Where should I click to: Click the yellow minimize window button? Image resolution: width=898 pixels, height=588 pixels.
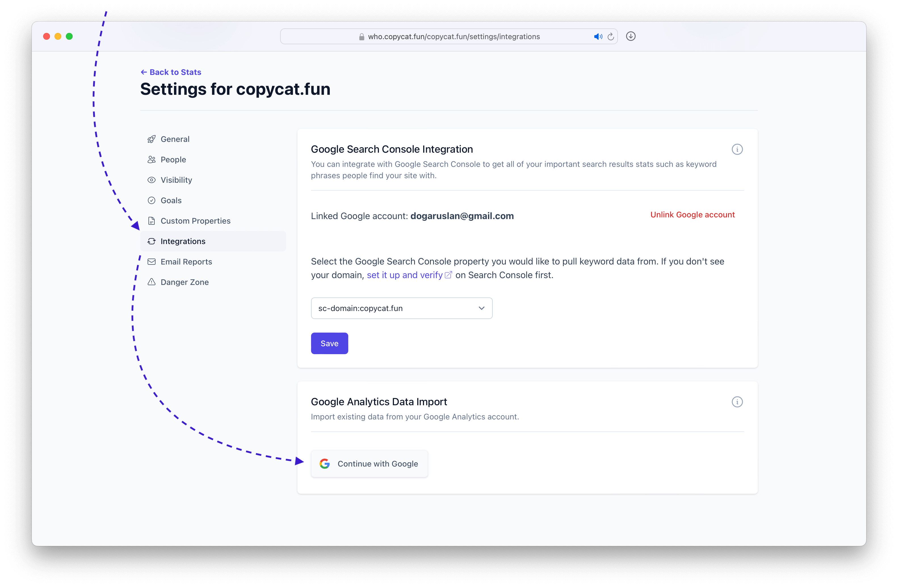click(x=58, y=36)
